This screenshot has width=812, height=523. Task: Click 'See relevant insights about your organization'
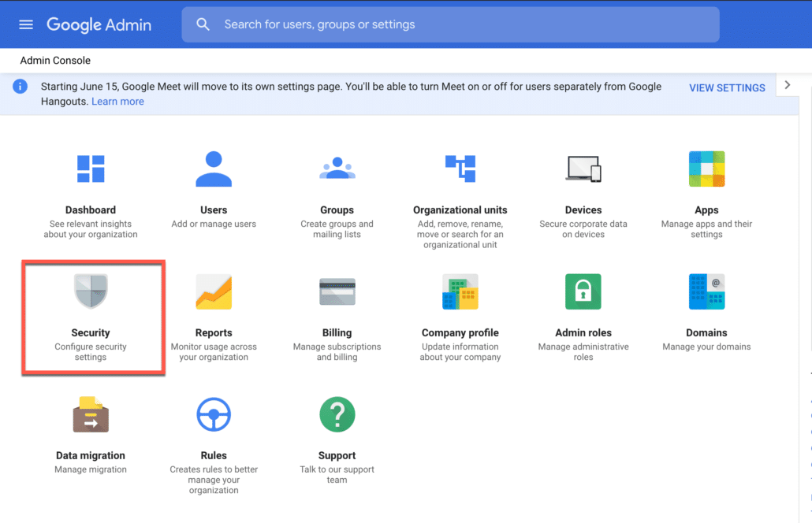tap(91, 229)
